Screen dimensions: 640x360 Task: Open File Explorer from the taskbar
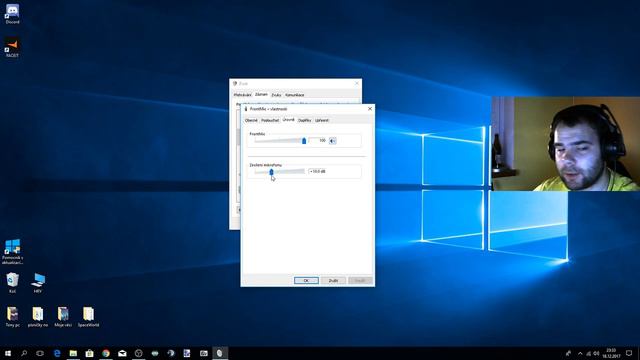pyautogui.click(x=73, y=353)
